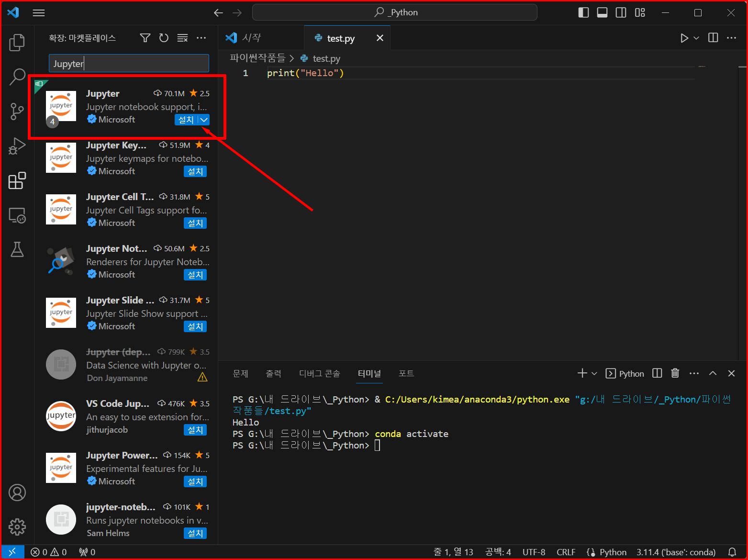Run the Python file with play button

(x=684, y=38)
